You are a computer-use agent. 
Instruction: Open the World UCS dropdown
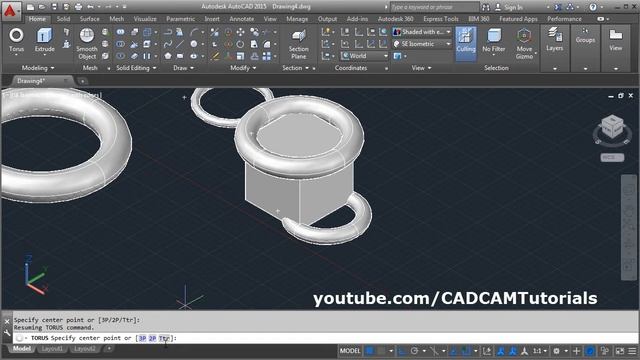(364, 56)
